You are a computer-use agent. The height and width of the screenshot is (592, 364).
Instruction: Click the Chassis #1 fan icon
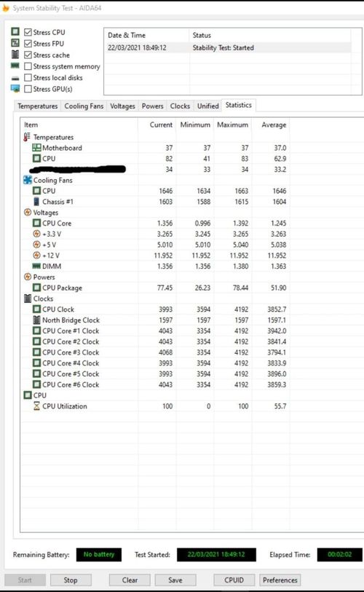36,202
